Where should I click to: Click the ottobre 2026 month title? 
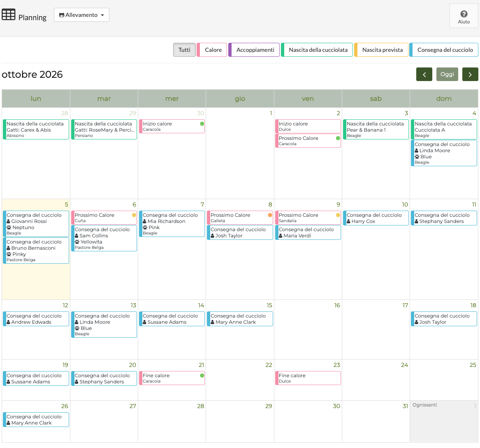32,74
